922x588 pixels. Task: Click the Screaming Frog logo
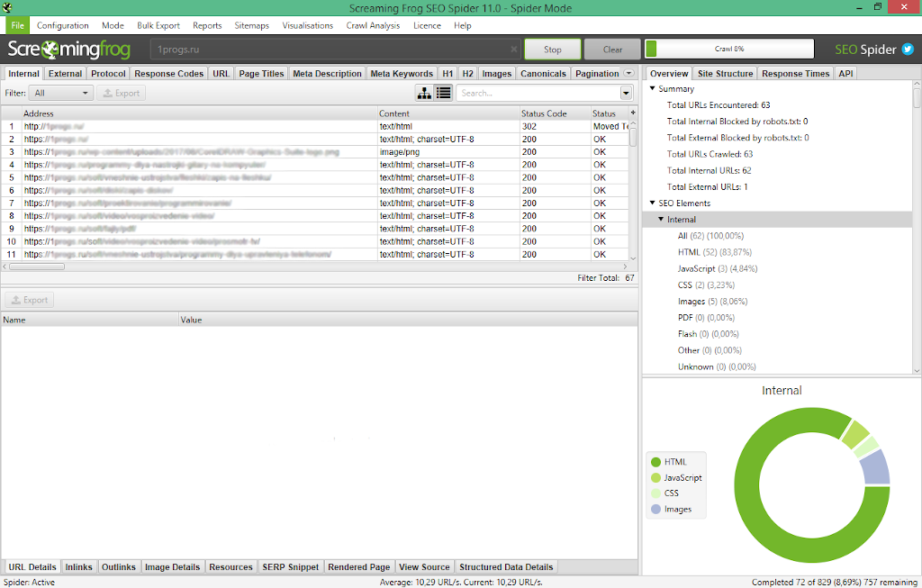[x=68, y=50]
